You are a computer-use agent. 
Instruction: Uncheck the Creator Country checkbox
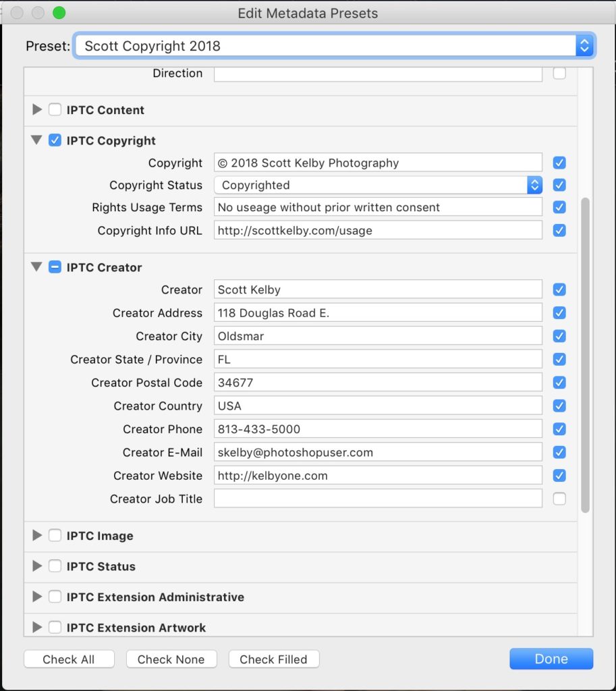click(x=559, y=406)
